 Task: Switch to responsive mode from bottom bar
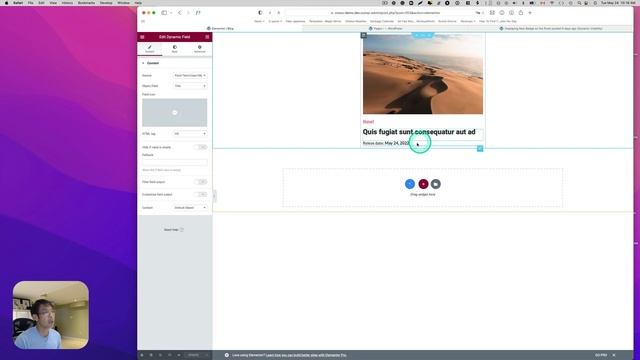point(170,355)
